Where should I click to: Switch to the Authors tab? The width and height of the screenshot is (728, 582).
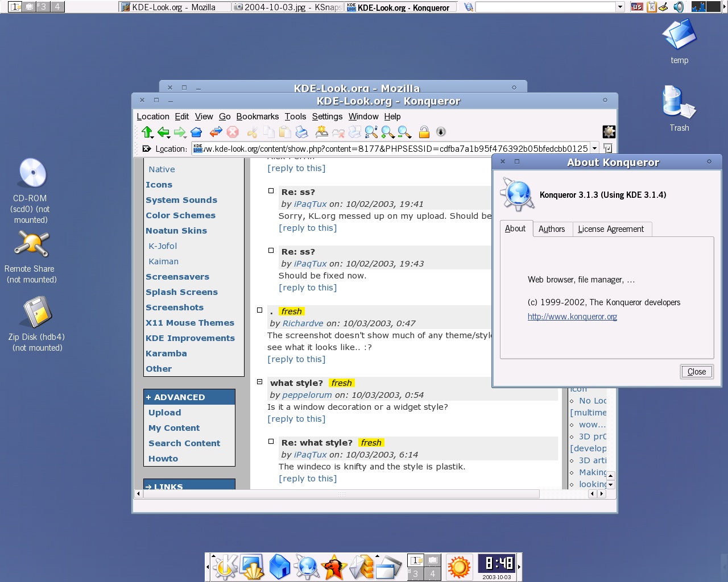click(552, 229)
